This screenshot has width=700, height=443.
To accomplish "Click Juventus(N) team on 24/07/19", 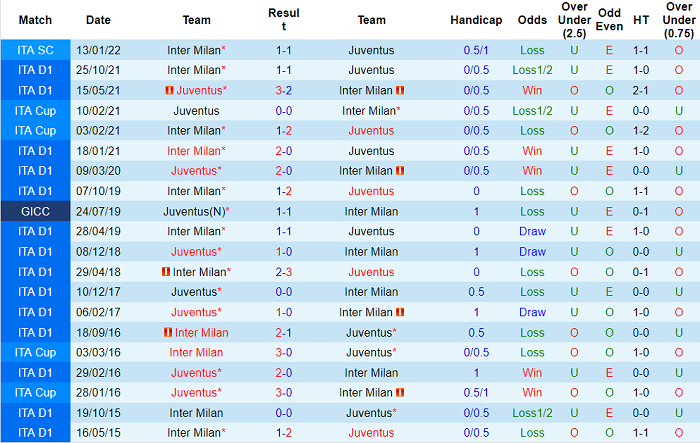I will point(196,211).
